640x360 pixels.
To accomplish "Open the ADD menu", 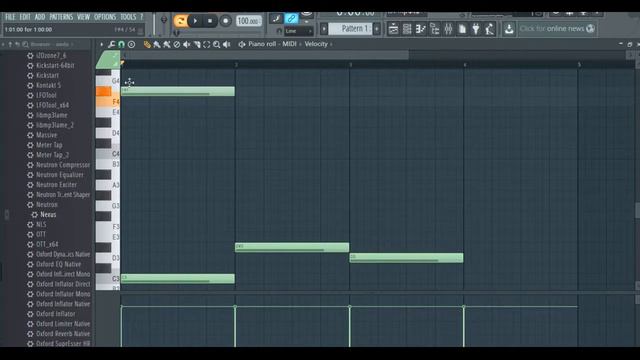I will [x=40, y=17].
